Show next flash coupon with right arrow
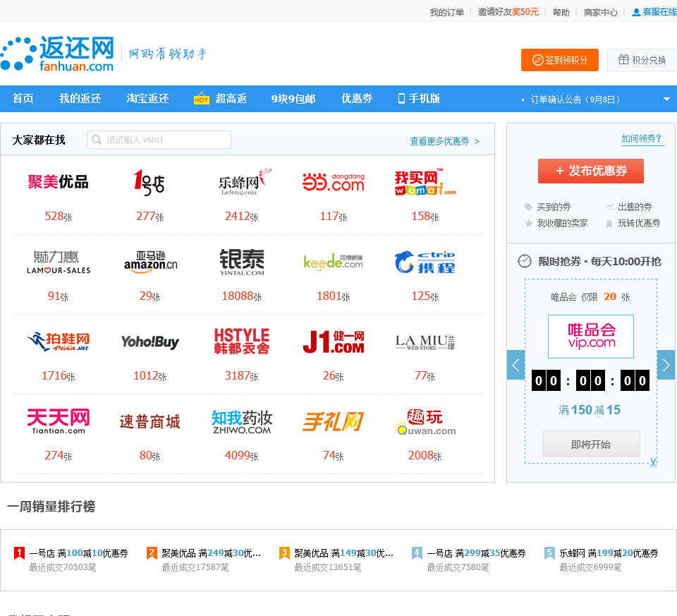 tap(666, 365)
